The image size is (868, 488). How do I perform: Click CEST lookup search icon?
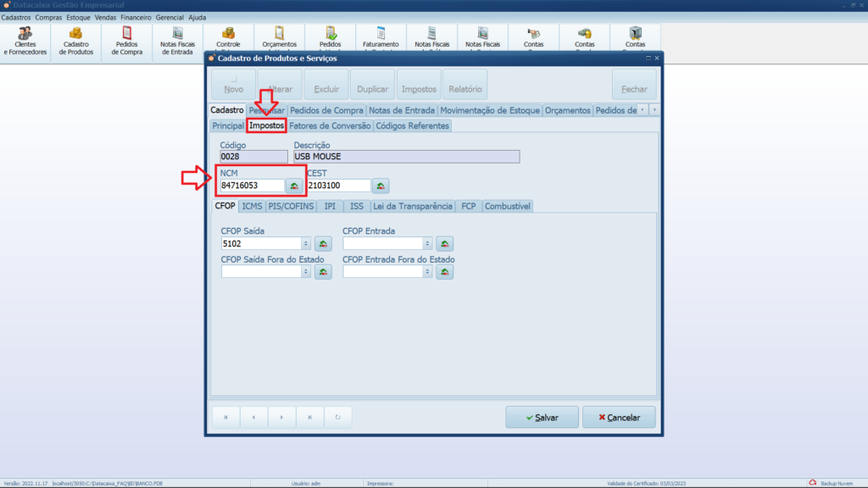381,186
